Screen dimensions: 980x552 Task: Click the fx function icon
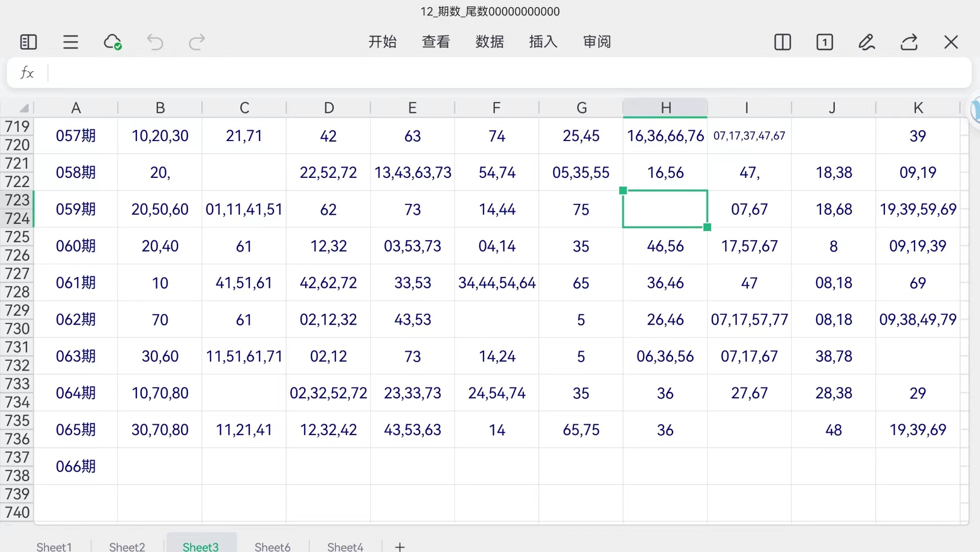point(27,73)
